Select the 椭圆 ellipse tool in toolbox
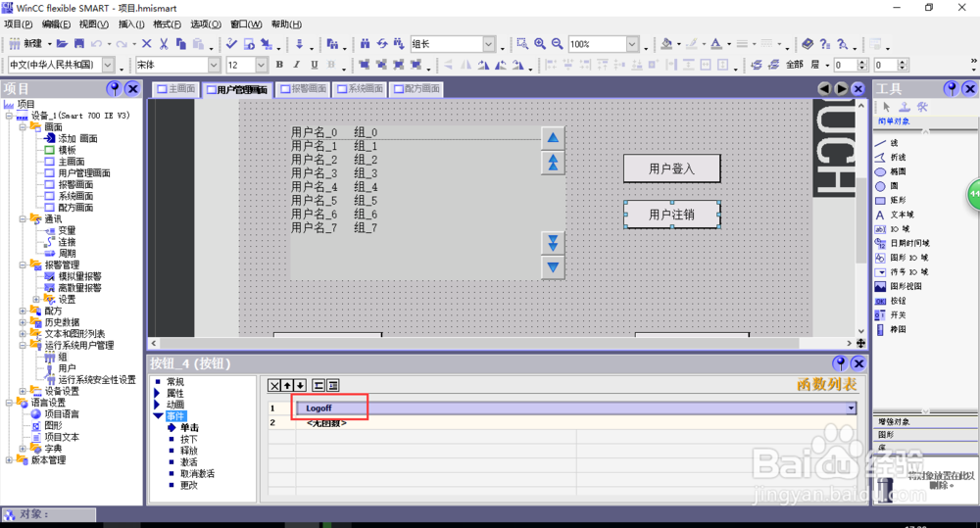 click(x=898, y=171)
